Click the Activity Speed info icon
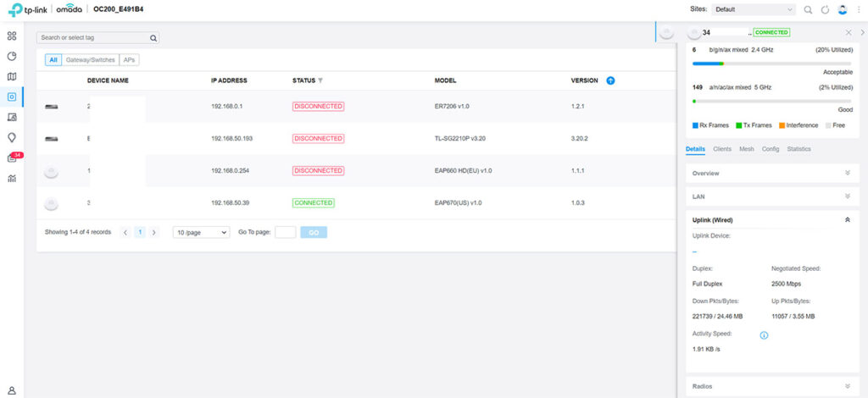This screenshot has height=398, width=868. point(764,335)
